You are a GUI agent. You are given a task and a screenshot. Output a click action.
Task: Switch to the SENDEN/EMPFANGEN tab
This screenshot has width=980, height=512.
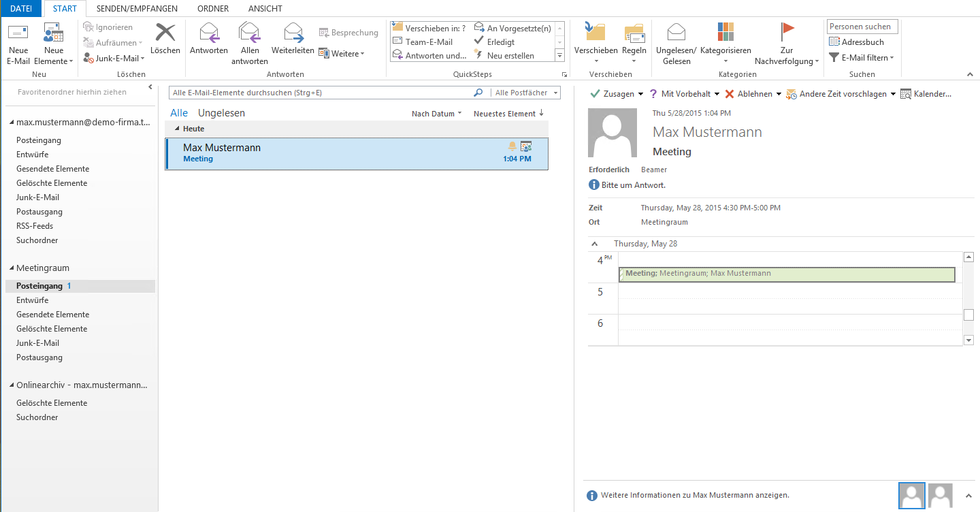[137, 9]
